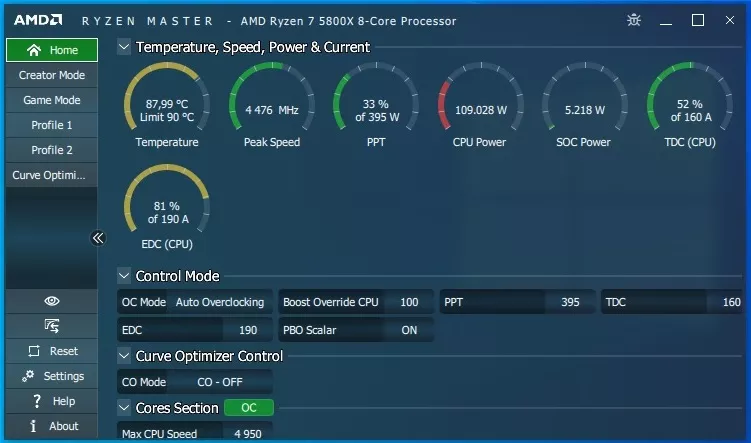This screenshot has height=443, width=751.
Task: Collapse the Cores Section
Action: [x=124, y=408]
